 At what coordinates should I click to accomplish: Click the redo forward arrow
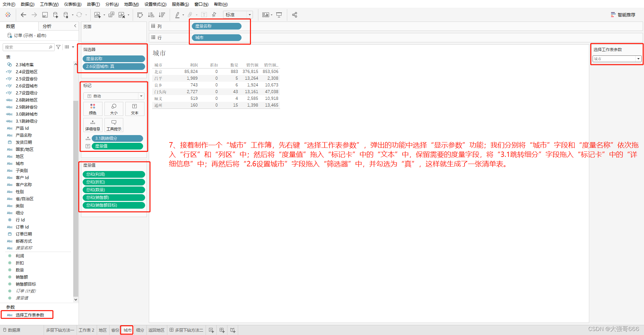click(34, 15)
